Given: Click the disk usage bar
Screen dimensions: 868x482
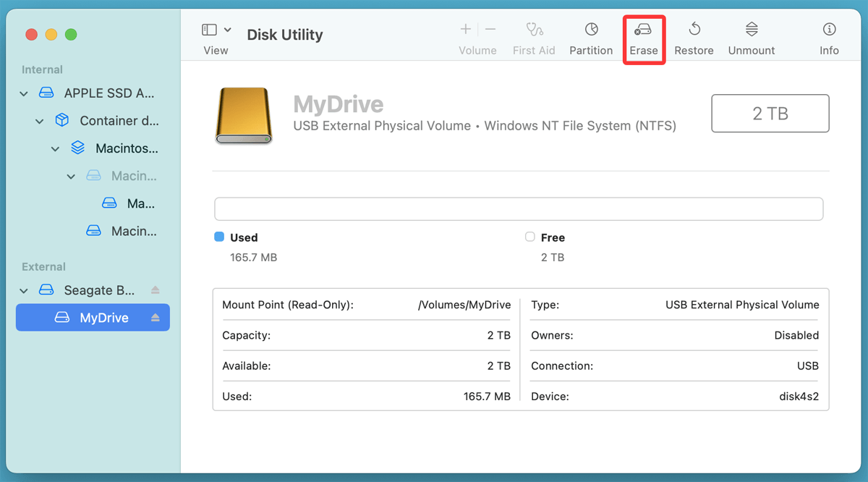Looking at the screenshot, I should point(519,208).
